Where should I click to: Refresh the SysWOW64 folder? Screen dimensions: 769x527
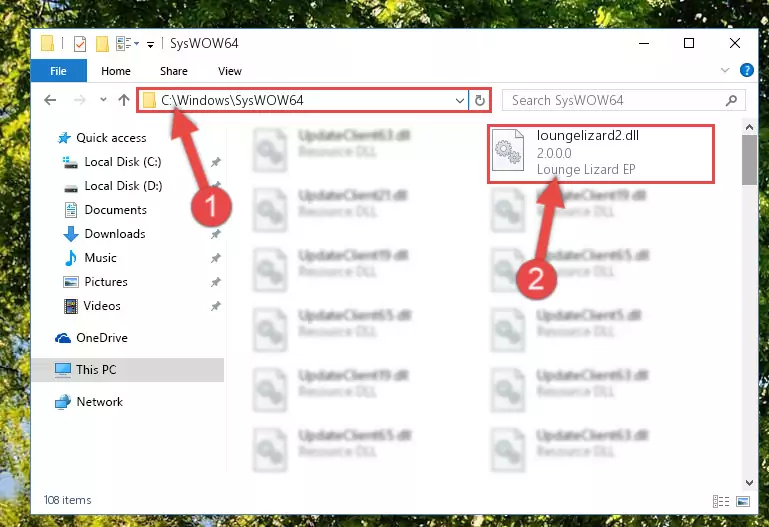coord(480,100)
